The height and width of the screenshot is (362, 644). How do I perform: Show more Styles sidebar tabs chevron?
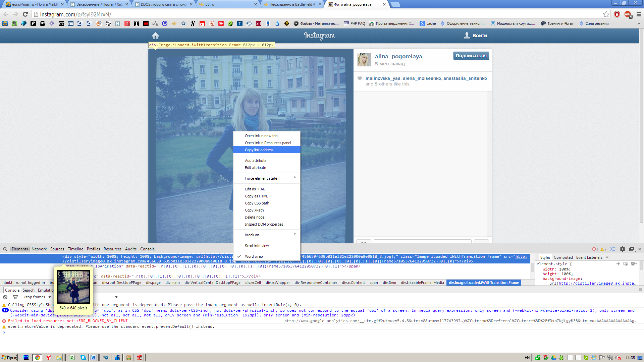pyautogui.click(x=607, y=257)
